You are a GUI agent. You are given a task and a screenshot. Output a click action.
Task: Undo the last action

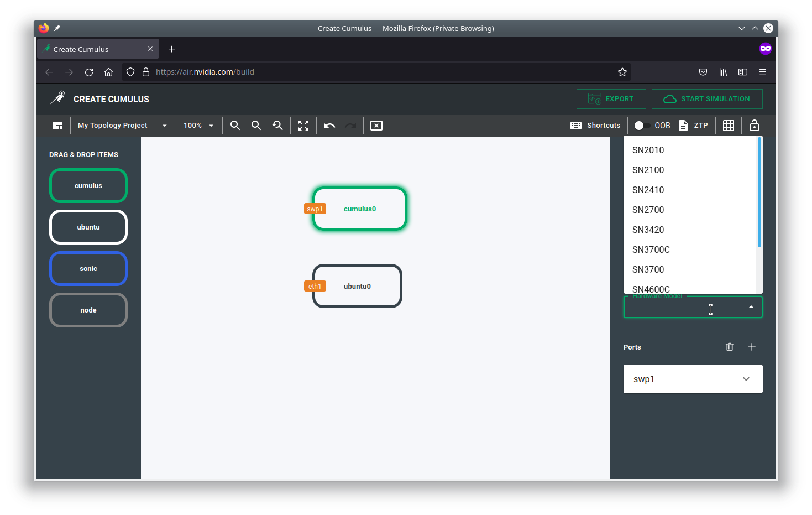[329, 126]
